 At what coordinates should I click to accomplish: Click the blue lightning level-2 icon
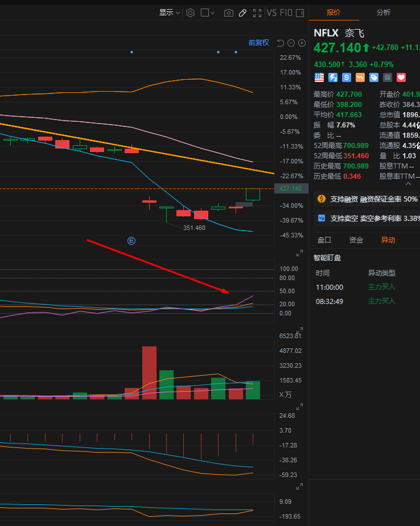333,77
